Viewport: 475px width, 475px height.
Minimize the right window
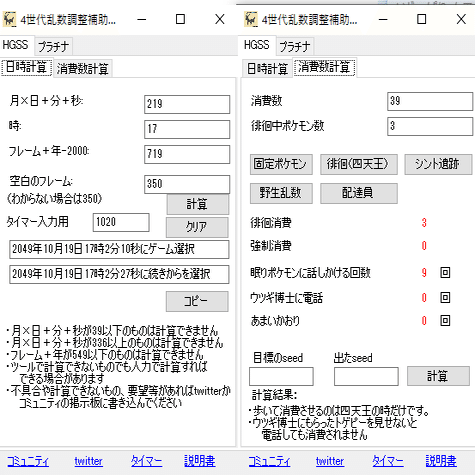[383, 20]
